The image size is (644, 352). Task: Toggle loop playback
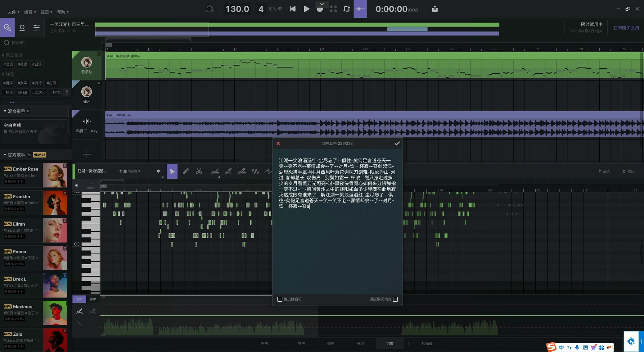[347, 9]
